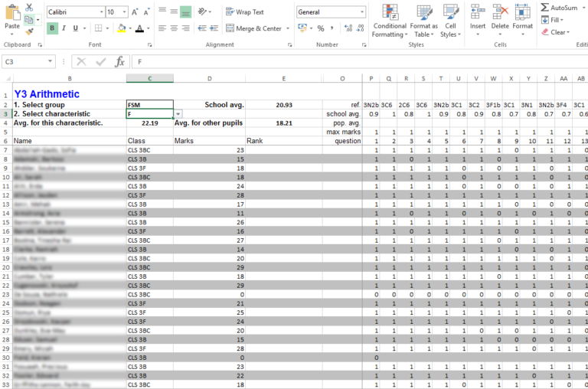
Task: Toggle Center alignment
Action: pos(174,28)
